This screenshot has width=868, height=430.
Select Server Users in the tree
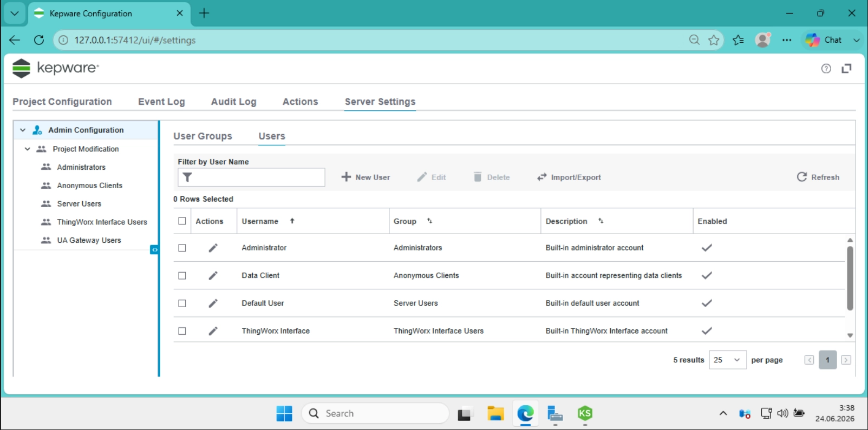pyautogui.click(x=79, y=204)
